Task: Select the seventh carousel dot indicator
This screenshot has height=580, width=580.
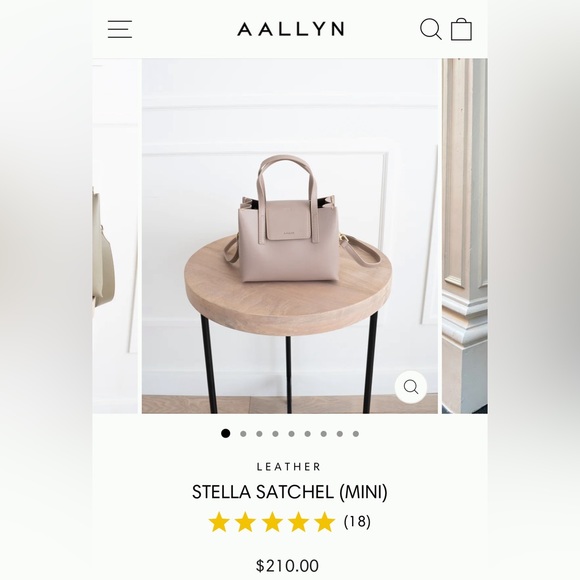Action: (324, 434)
